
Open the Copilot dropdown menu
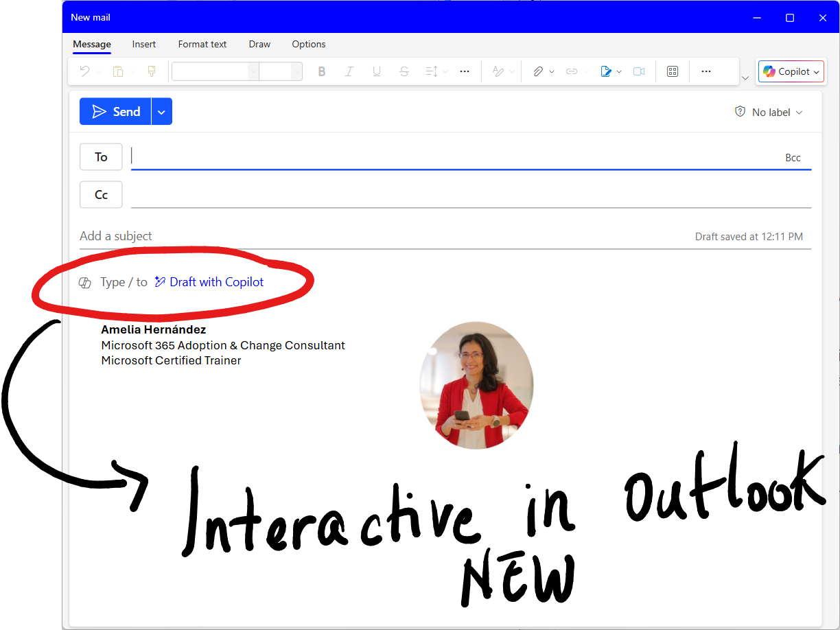tap(790, 71)
